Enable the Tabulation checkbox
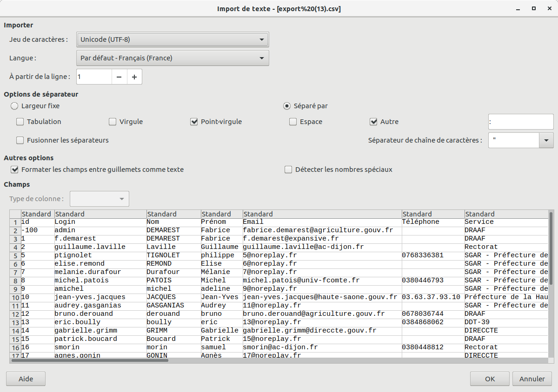This screenshot has height=392, width=558. pyautogui.click(x=20, y=122)
